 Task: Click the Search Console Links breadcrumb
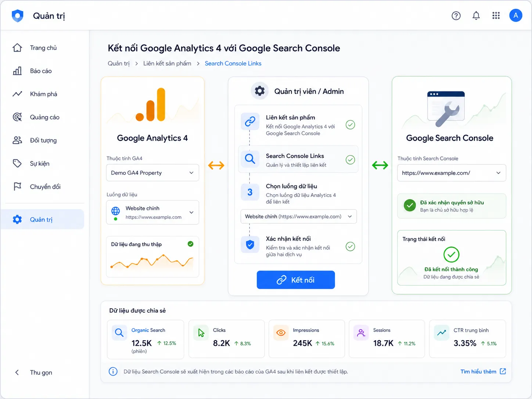coord(233,63)
